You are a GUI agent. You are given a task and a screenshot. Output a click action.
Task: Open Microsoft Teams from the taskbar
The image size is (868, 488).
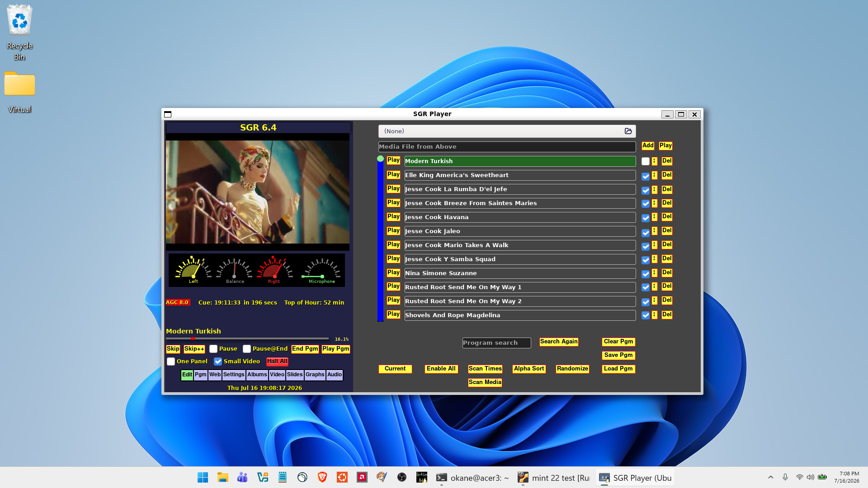pyautogui.click(x=242, y=478)
